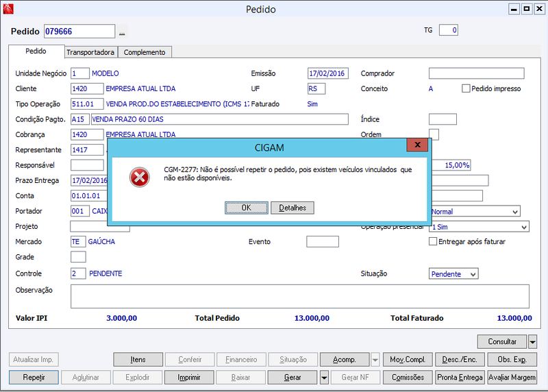Minimize the Pedido window
Viewport: 548px width, 392px height.
(514, 9)
